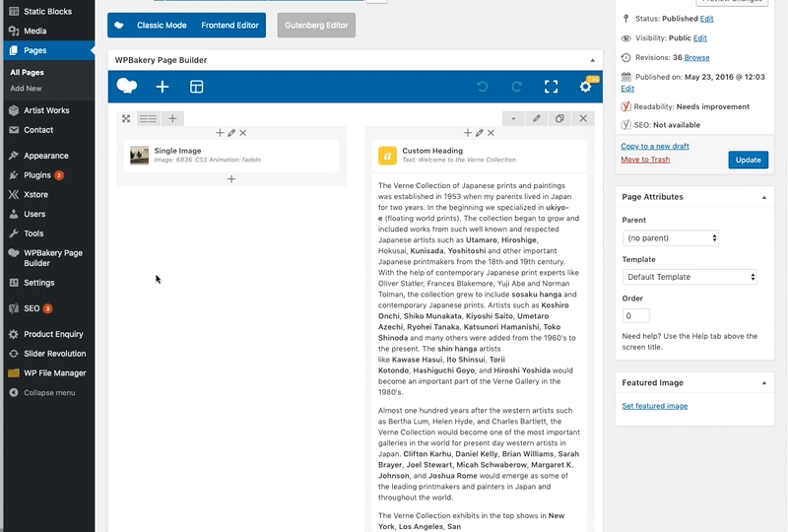Open the Verne Collection text block
The height and width of the screenshot is (532, 788).
pos(479,354)
